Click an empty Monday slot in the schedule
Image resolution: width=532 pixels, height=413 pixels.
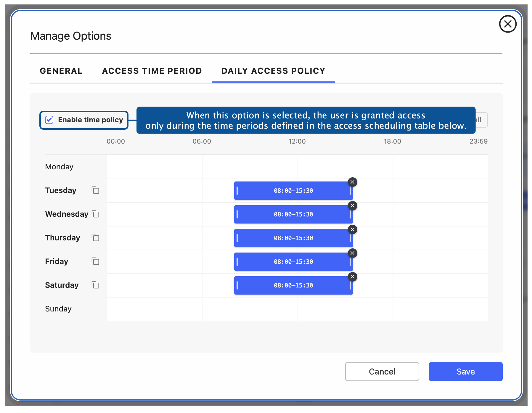(x=297, y=167)
